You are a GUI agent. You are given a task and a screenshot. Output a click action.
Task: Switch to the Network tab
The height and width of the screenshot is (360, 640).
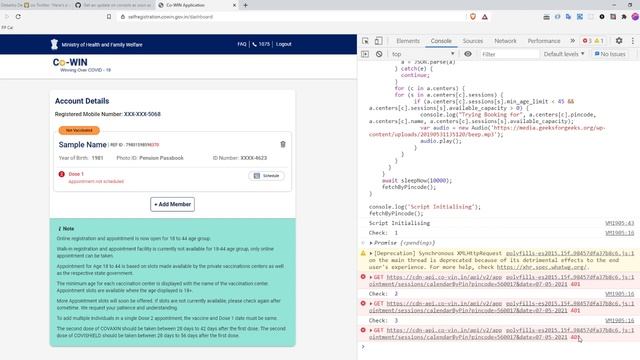point(505,41)
